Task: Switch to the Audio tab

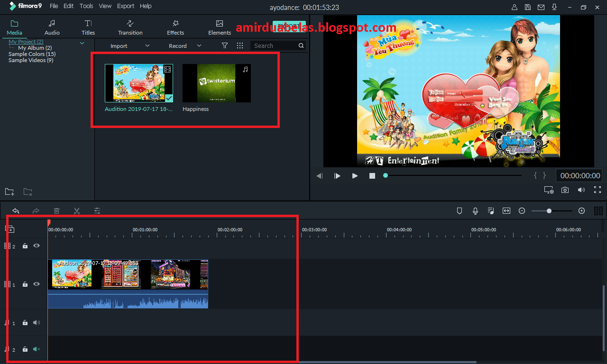Action: (52, 27)
